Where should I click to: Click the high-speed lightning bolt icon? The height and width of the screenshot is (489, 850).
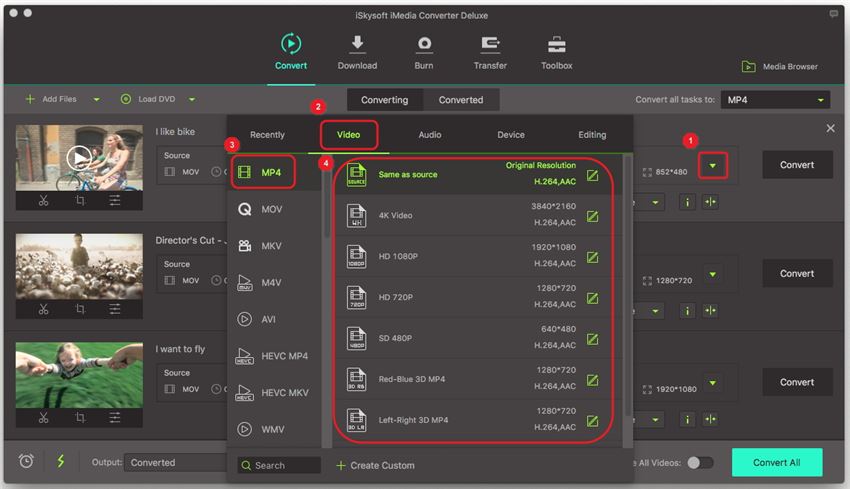coord(60,461)
